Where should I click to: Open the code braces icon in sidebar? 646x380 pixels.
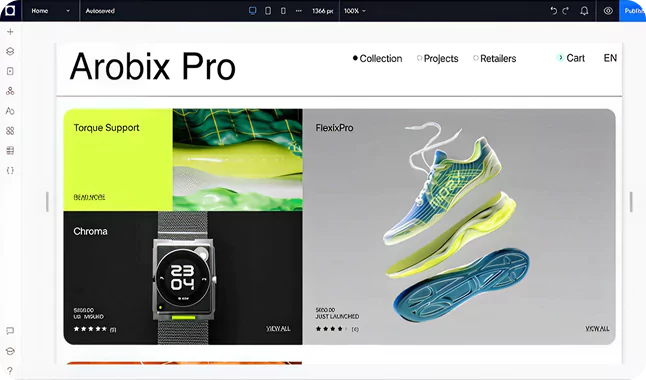pos(10,170)
